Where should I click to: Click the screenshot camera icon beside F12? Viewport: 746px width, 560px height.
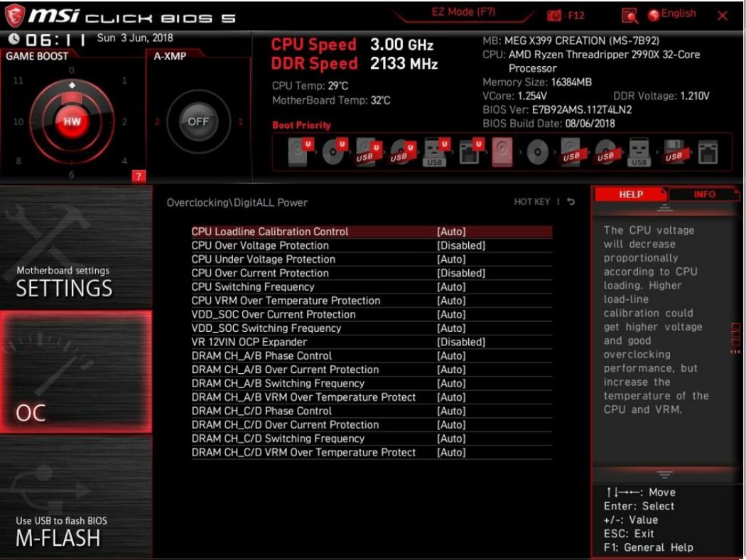[x=553, y=16]
